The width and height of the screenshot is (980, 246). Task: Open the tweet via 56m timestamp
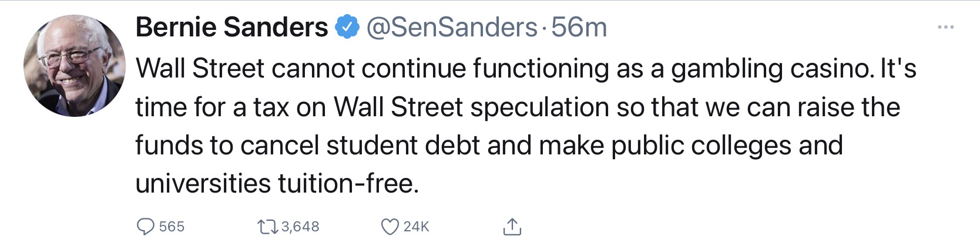click(579, 27)
